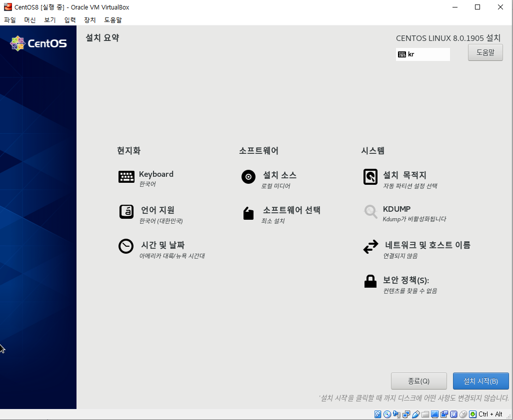Minimize the VirtualBox window
The height and width of the screenshot is (420, 513).
click(x=455, y=7)
